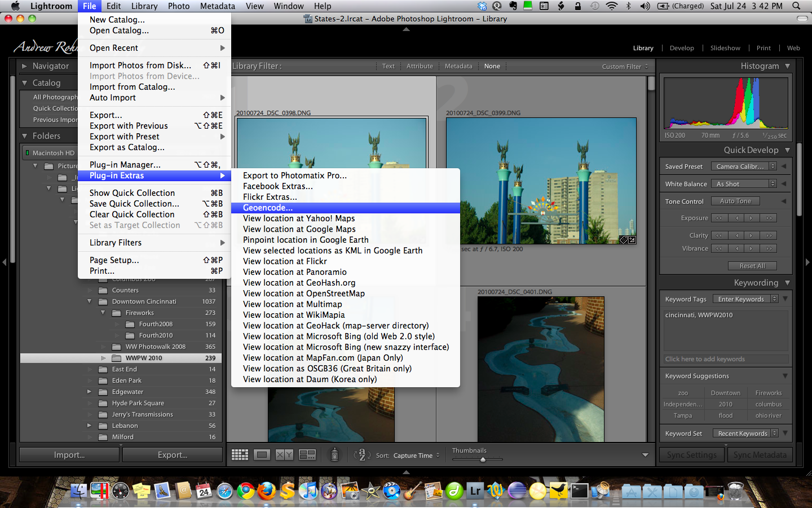Open iTunes from the Dock
Image resolution: width=812 pixels, height=508 pixels.
click(x=308, y=491)
